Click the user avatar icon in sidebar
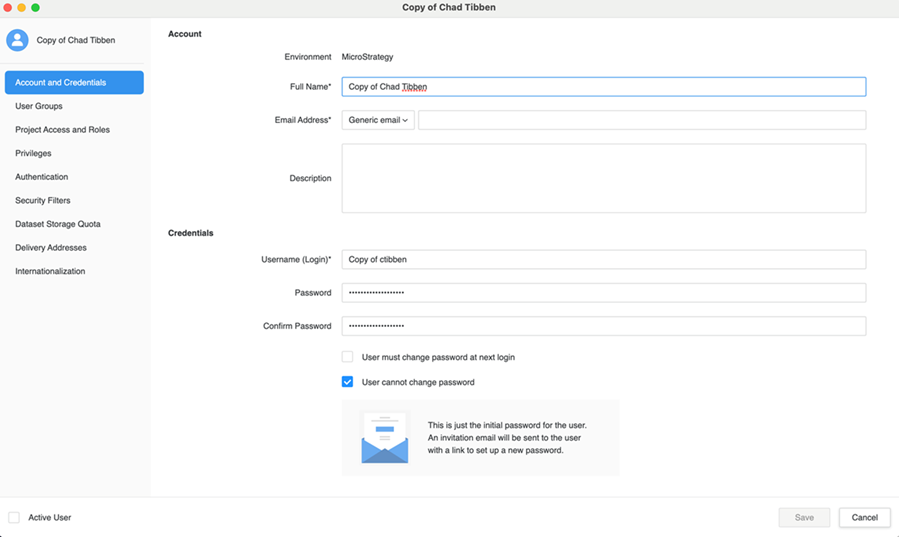The width and height of the screenshot is (899, 537). (x=17, y=40)
